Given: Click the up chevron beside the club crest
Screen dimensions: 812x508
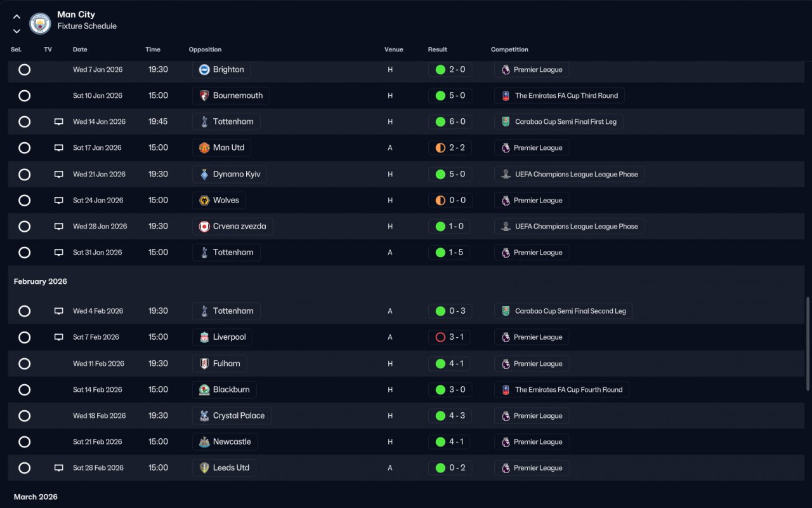Looking at the screenshot, I should [16, 17].
